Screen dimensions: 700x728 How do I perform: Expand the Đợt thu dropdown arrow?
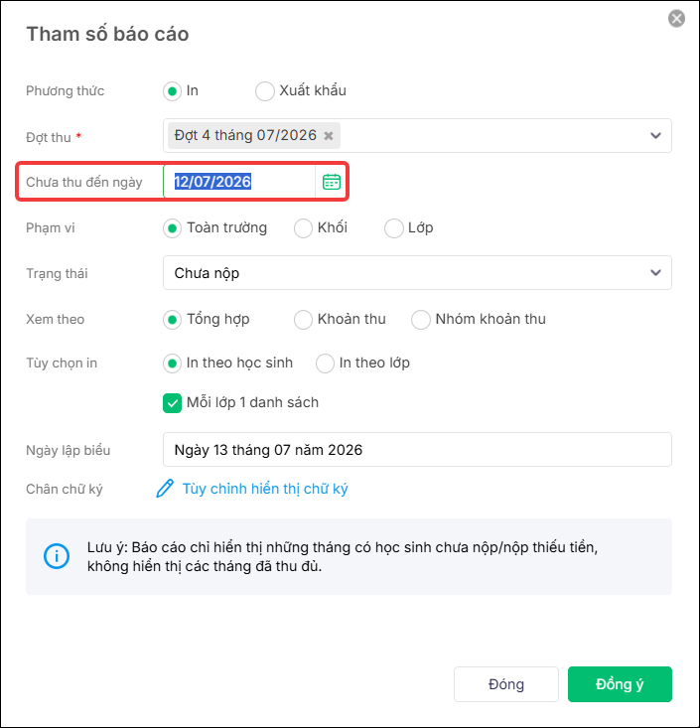655,136
